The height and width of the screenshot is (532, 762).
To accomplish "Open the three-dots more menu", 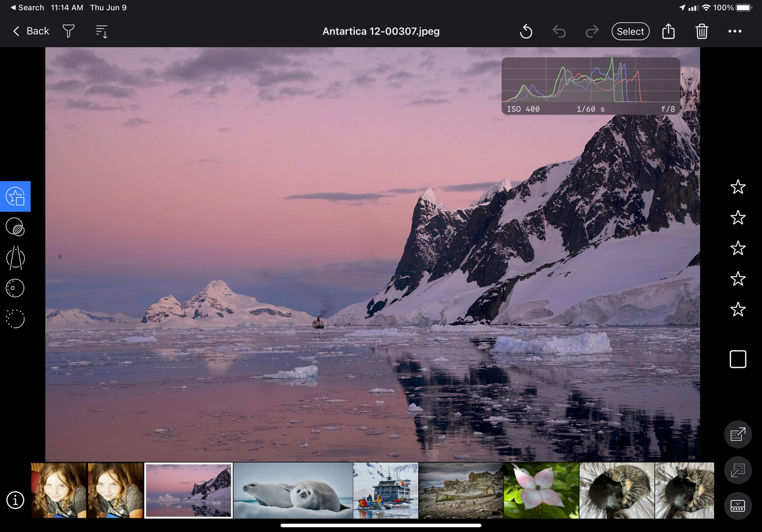I will 735,31.
